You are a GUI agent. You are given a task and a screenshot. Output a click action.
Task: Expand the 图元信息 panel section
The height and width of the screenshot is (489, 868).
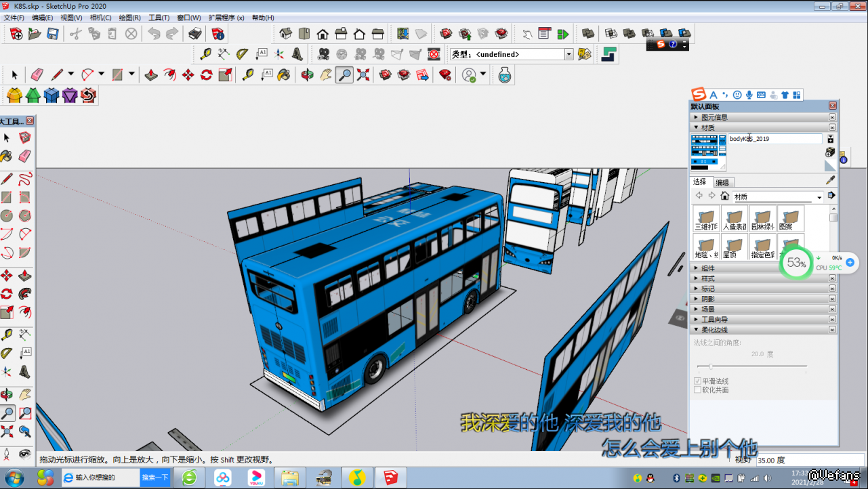click(x=714, y=117)
